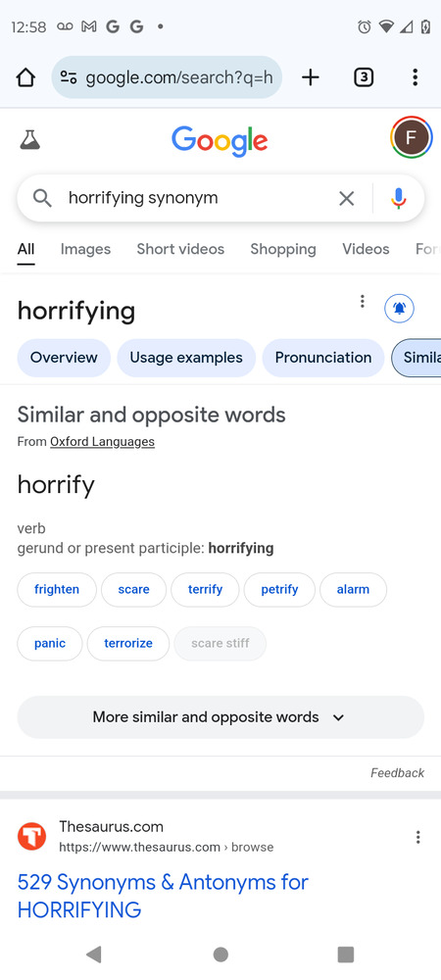Open the Google account profile avatar
The height and width of the screenshot is (980, 441).
pos(412,137)
